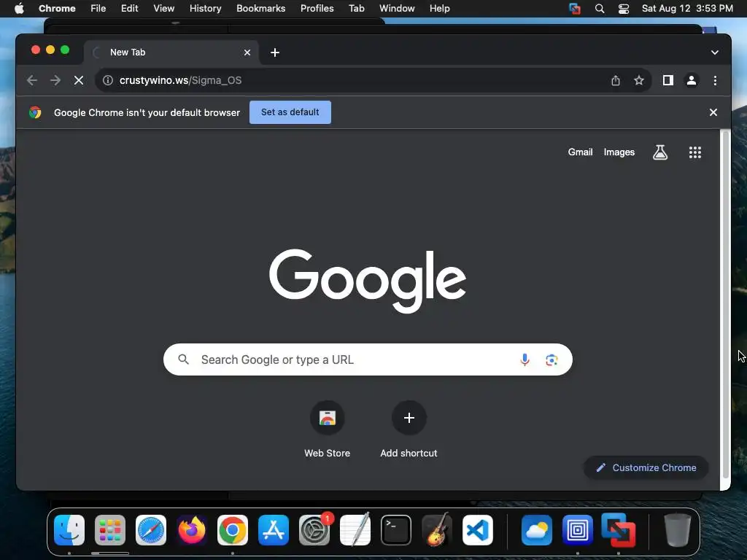Open the View menu

point(164,9)
